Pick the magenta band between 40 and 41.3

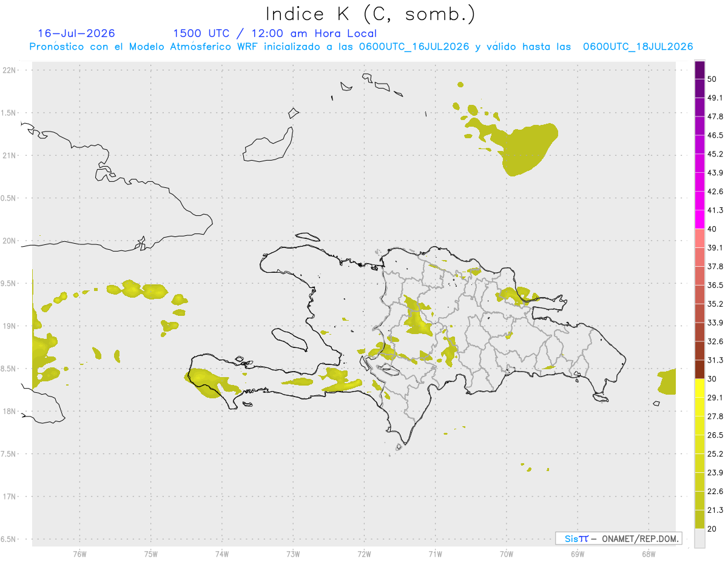coord(699,219)
